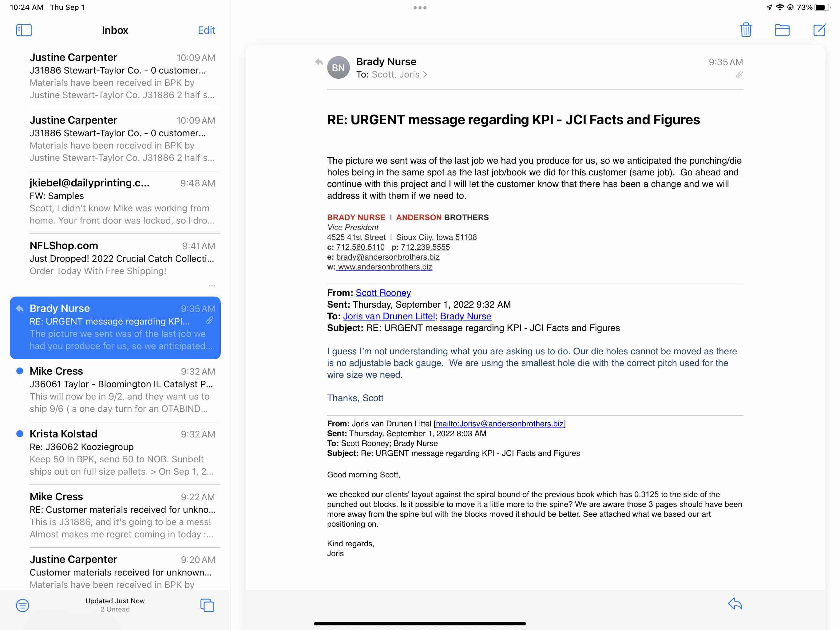Toggle the mailbox sidebar icon
Image resolution: width=840 pixels, height=630 pixels.
pyautogui.click(x=24, y=30)
